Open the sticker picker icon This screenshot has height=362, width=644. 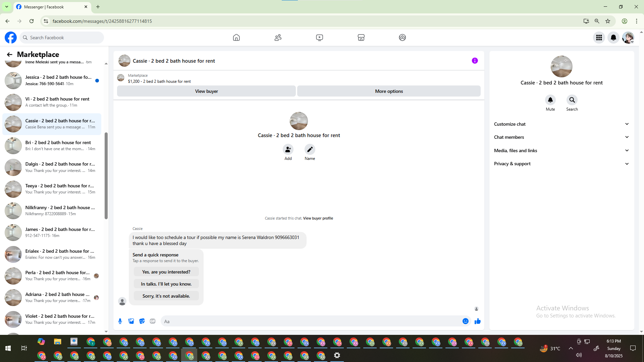tap(142, 321)
